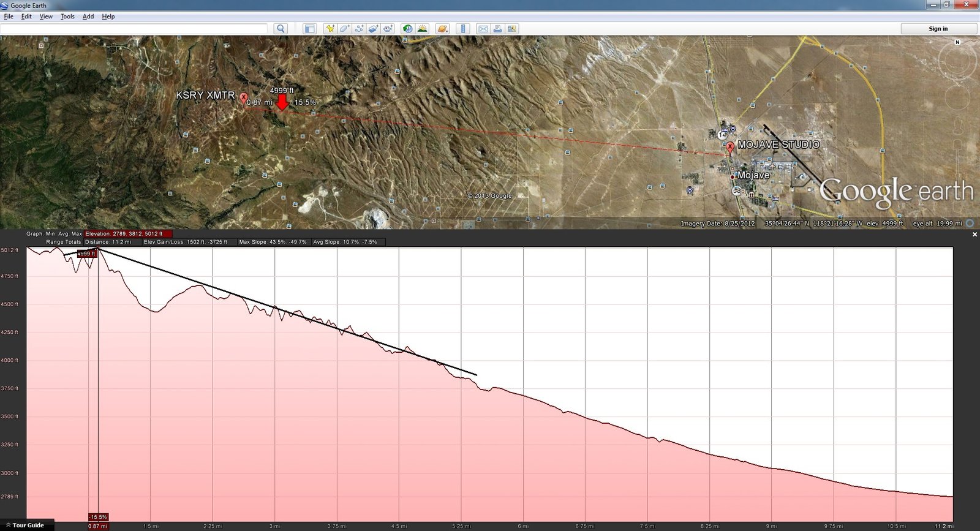Add a new placemark with pushpin icon

point(330,29)
